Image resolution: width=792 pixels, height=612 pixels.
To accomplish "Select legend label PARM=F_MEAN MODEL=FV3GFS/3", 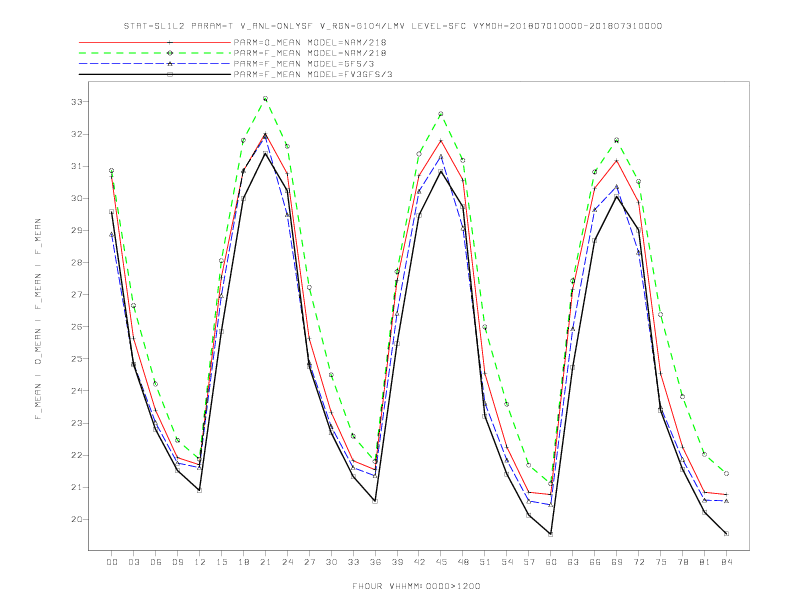I will 313,74.
